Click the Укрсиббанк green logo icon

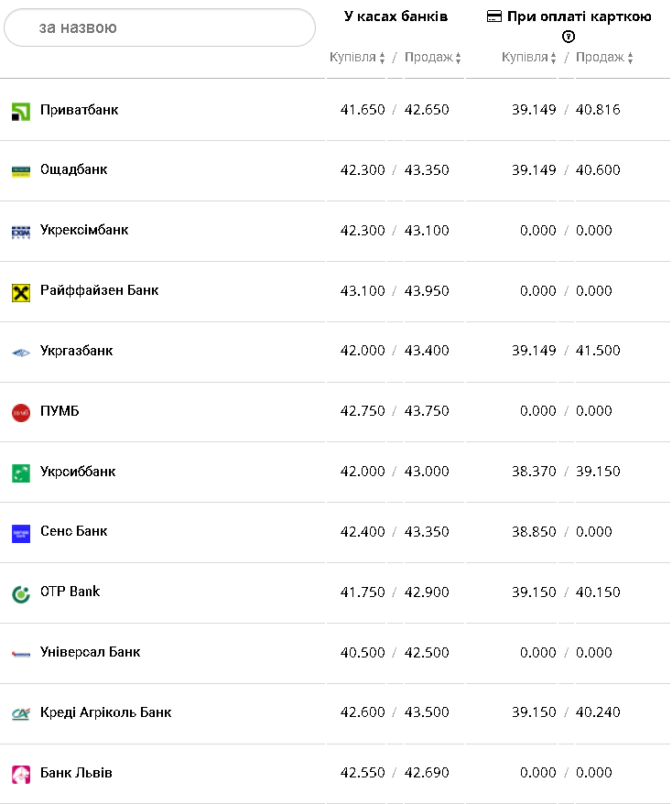pos(21,473)
